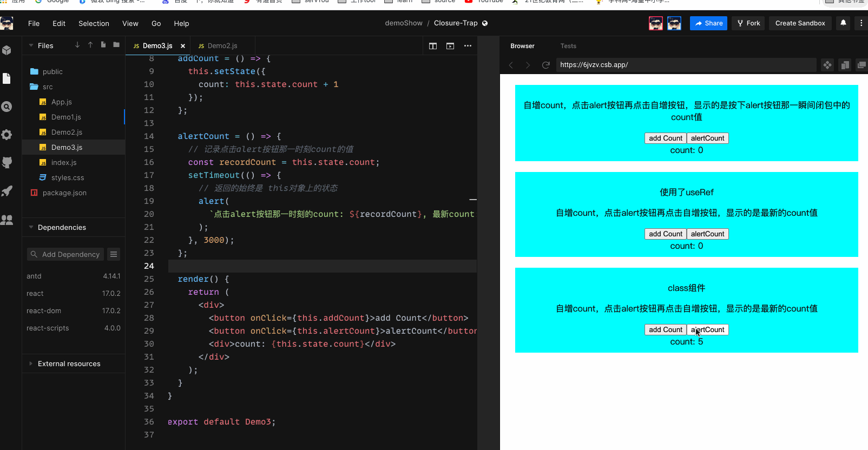The image size is (868, 450).
Task: Go back in browser preview
Action: coord(511,65)
